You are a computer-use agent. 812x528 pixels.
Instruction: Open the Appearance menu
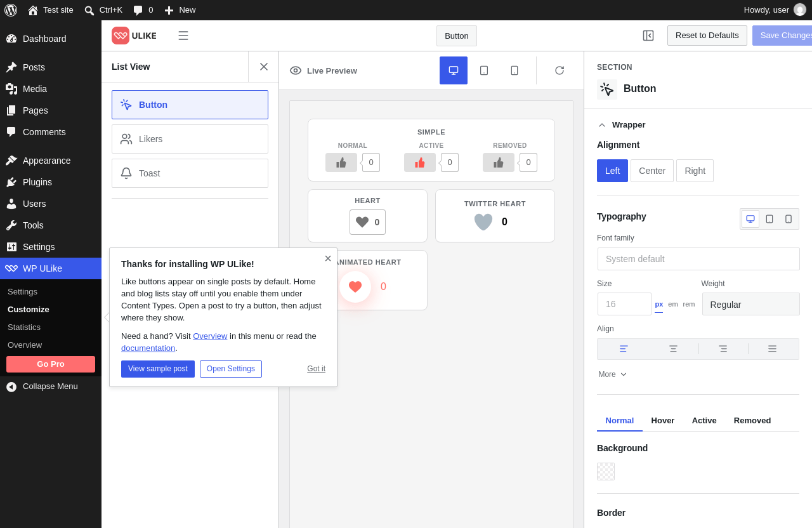51,161
